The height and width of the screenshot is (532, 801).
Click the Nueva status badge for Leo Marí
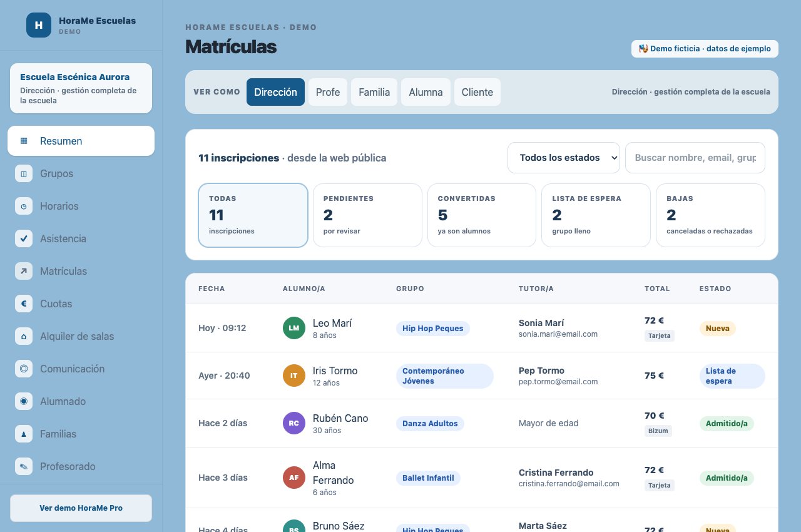click(x=718, y=329)
